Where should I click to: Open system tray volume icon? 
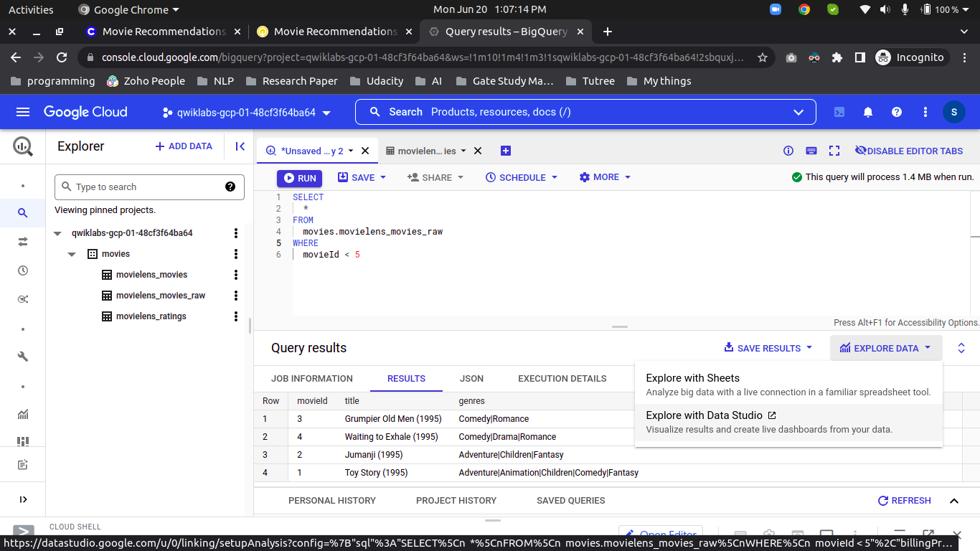click(x=885, y=9)
